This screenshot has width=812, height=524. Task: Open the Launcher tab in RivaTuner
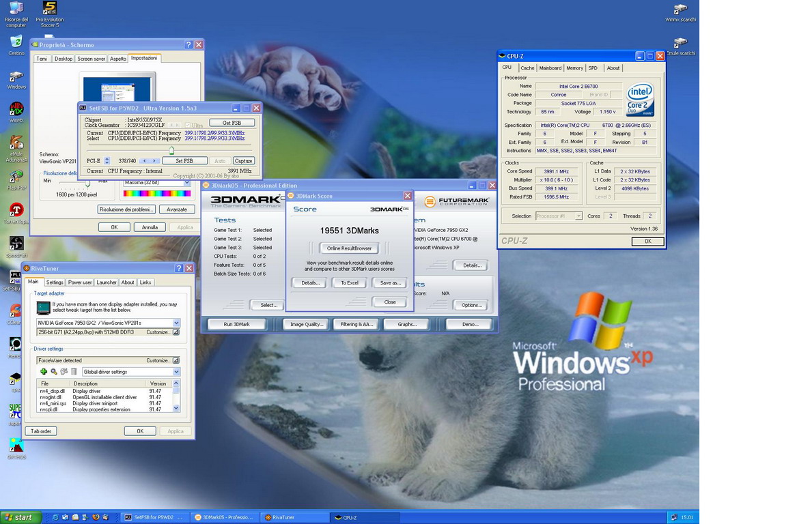click(x=106, y=282)
